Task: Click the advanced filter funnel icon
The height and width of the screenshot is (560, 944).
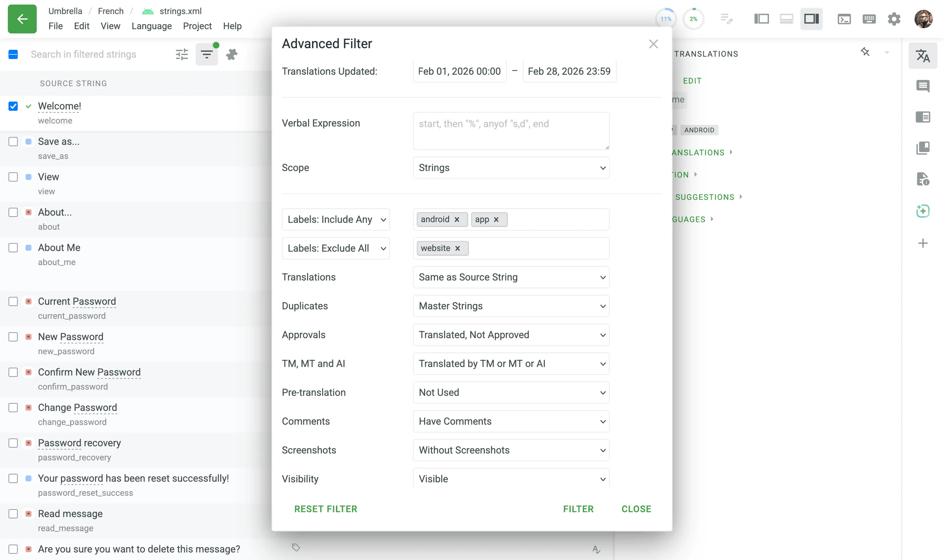Action: point(206,54)
